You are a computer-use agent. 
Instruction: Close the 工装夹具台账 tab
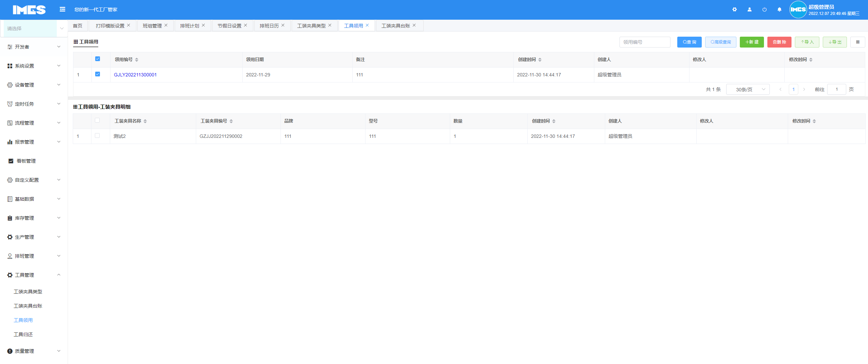(x=414, y=25)
